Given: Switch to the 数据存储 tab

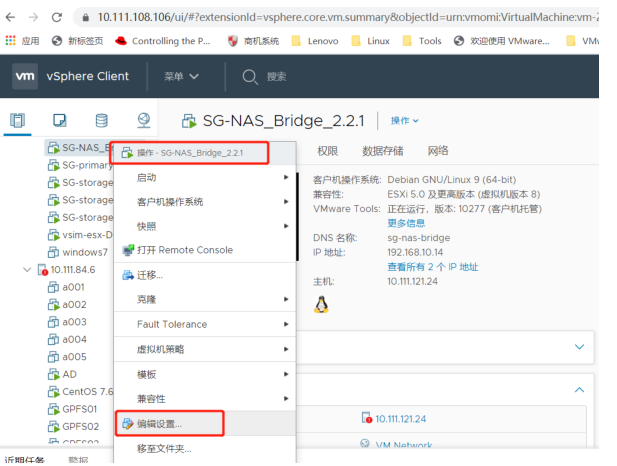Looking at the screenshot, I should tap(383, 151).
